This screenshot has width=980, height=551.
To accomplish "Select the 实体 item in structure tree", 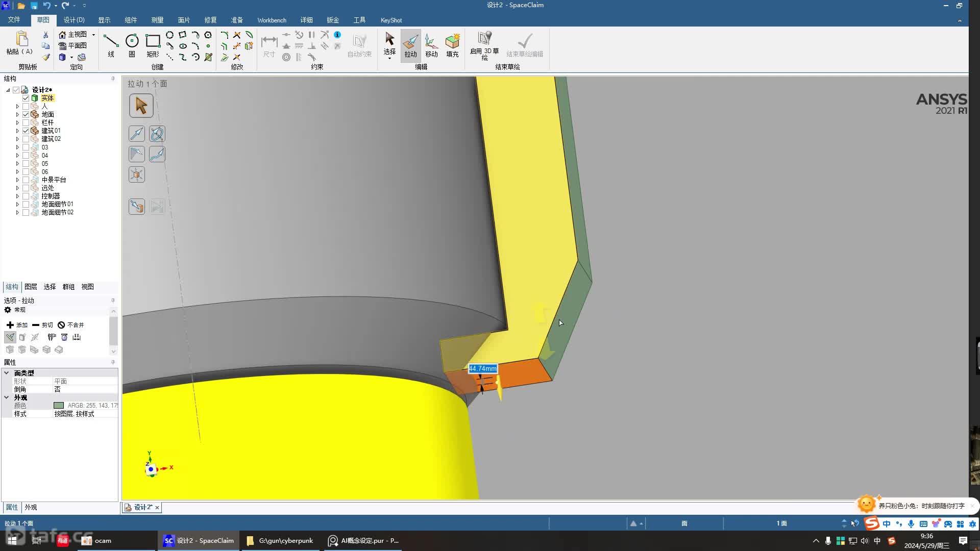I will click(x=47, y=98).
